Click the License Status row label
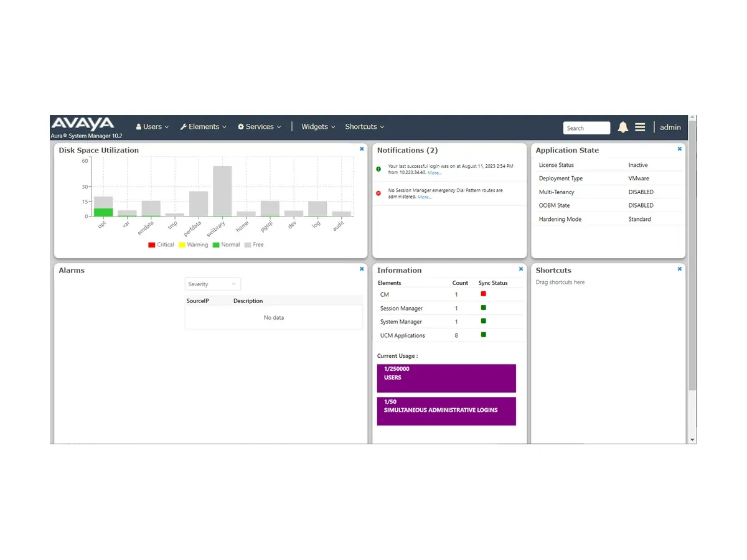This screenshot has height=560, width=747. [557, 165]
